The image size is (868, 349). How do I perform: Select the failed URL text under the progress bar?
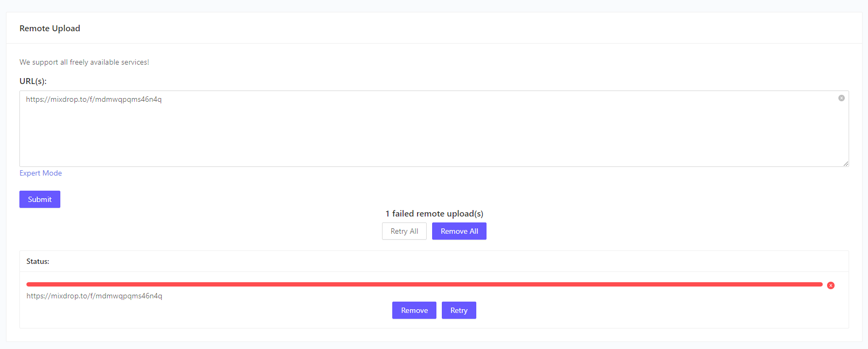[94, 296]
